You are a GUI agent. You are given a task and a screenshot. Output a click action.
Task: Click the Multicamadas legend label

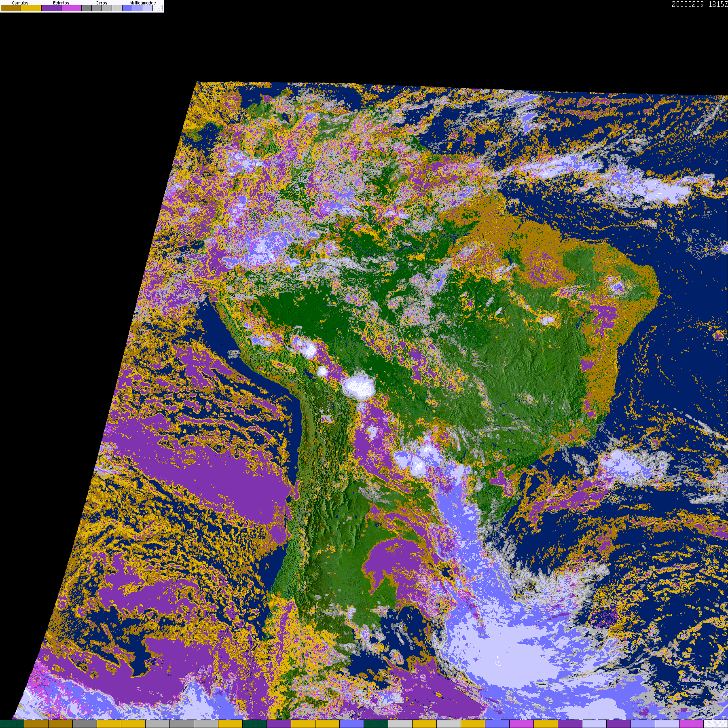click(142, 3)
